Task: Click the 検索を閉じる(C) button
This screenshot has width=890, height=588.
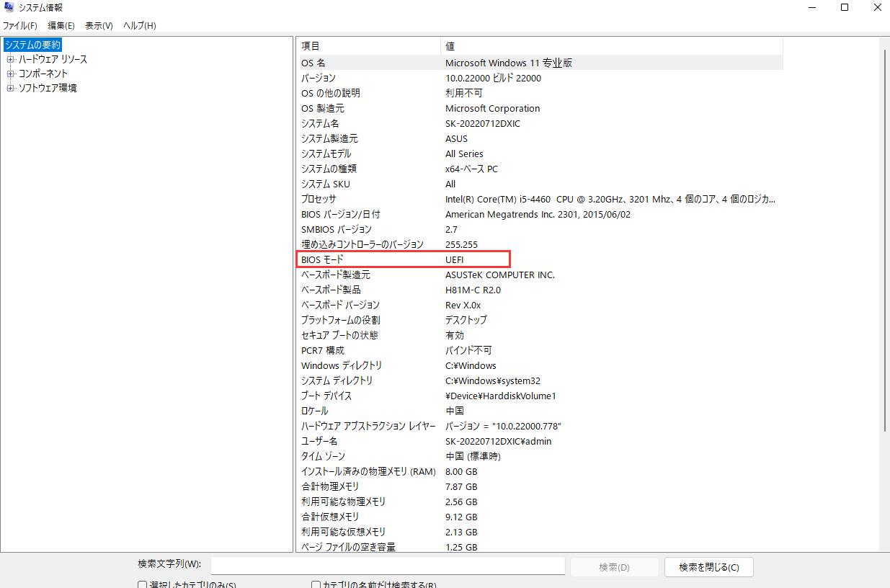Action: [709, 567]
